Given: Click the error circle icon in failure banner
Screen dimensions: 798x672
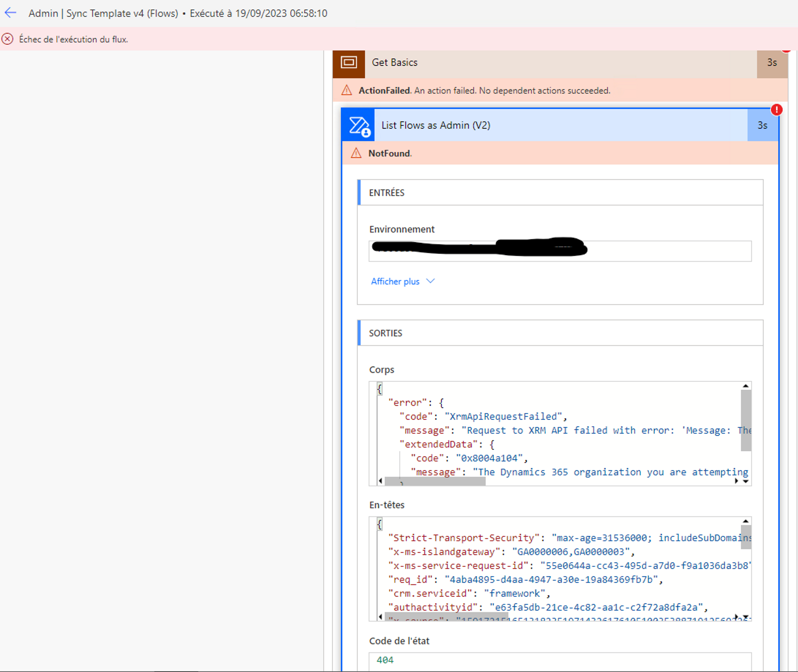Looking at the screenshot, I should coord(7,39).
